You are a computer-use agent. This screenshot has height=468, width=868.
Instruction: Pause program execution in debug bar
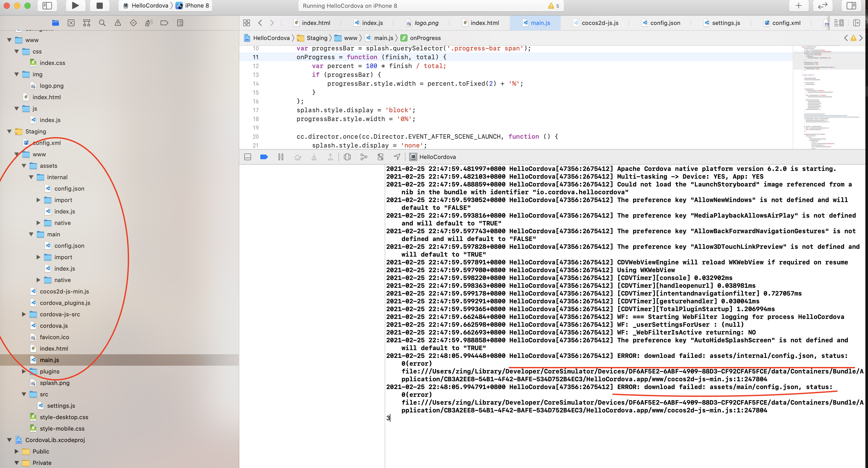coord(281,157)
